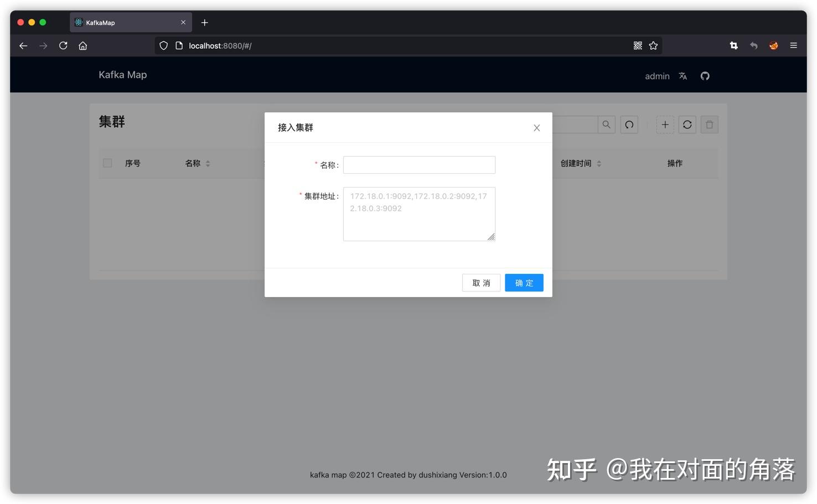Click the search text field beside magnifier

pos(575,124)
